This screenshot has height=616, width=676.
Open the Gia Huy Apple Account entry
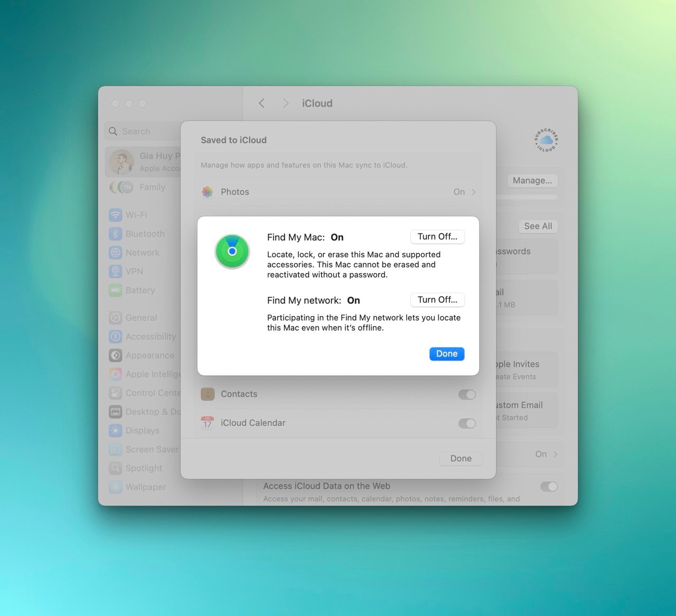144,162
